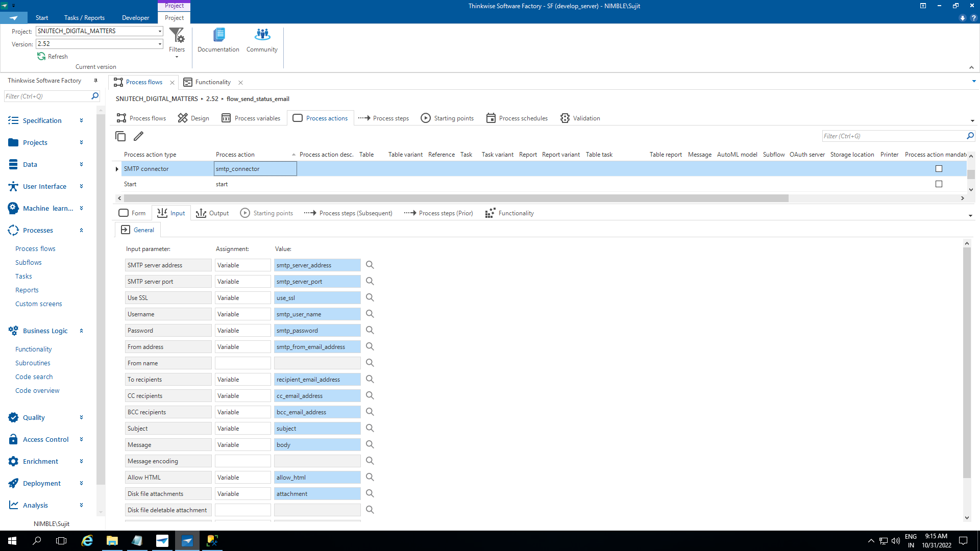
Task: Open the Process variables tab
Action: point(251,118)
